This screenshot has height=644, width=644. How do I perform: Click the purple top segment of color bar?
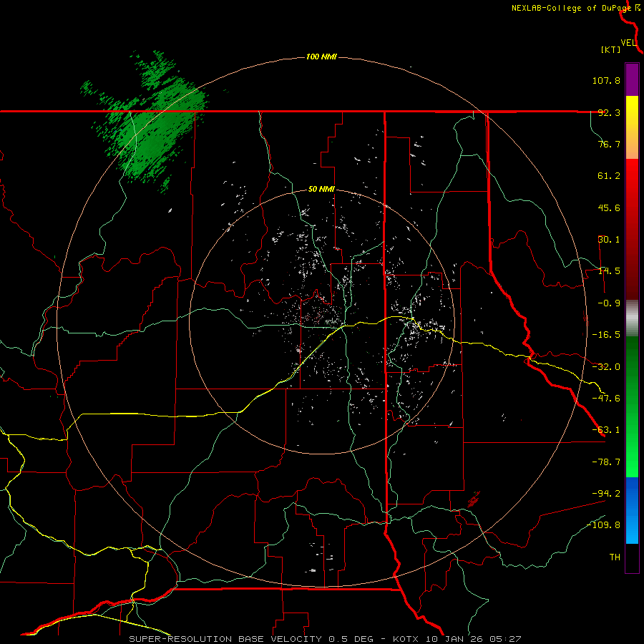[632, 79]
